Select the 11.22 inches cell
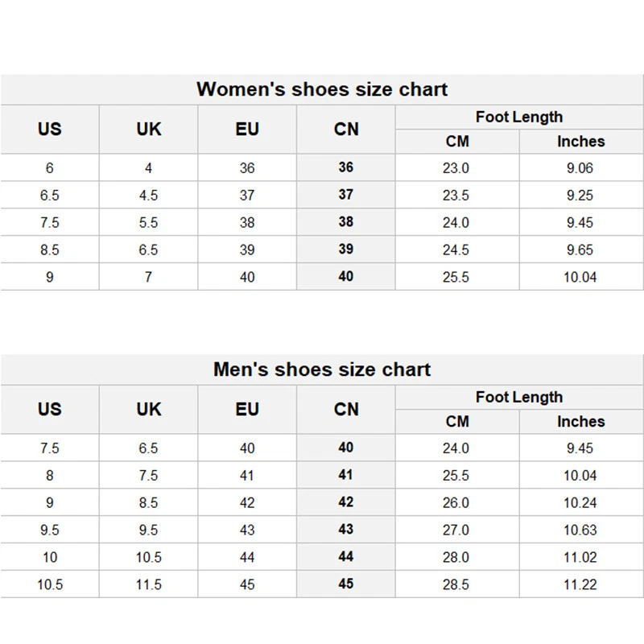Viewport: 644px width, 644px height. click(580, 584)
